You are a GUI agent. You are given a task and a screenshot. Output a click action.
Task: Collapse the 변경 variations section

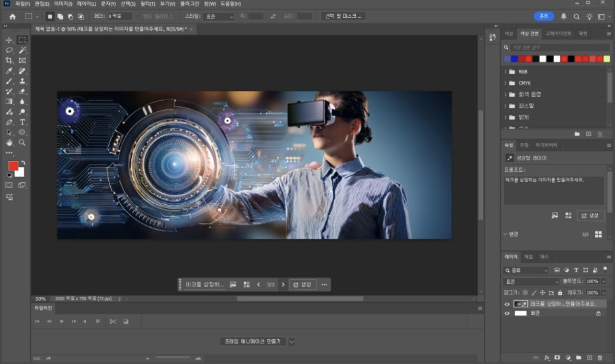[505, 234]
